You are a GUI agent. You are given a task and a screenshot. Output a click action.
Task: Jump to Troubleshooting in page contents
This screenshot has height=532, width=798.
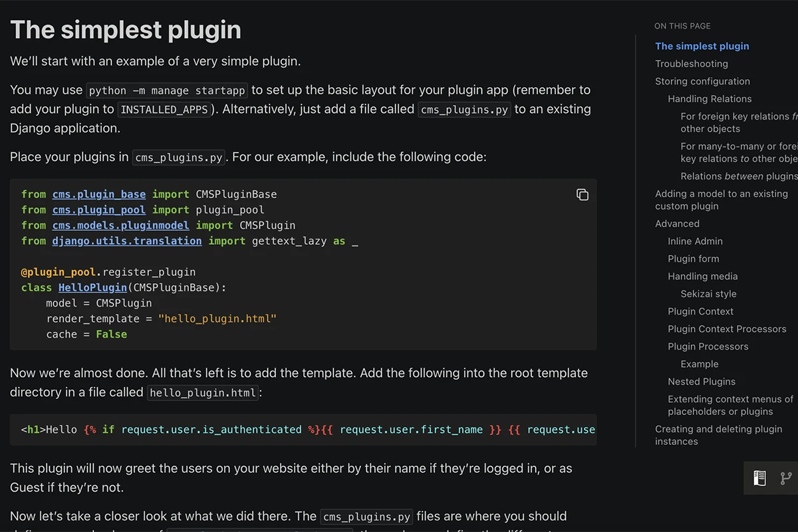(x=691, y=64)
